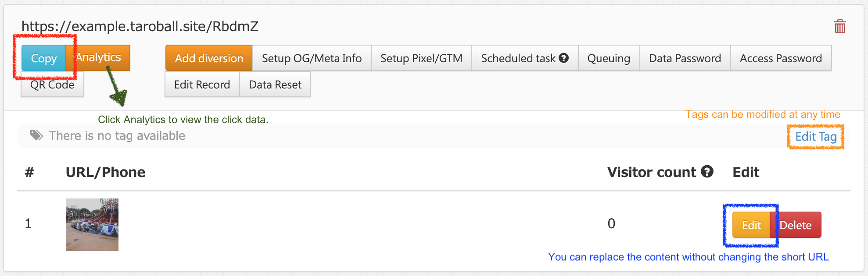Open the Scheduled task option
The height and width of the screenshot is (276, 868).
pos(525,58)
